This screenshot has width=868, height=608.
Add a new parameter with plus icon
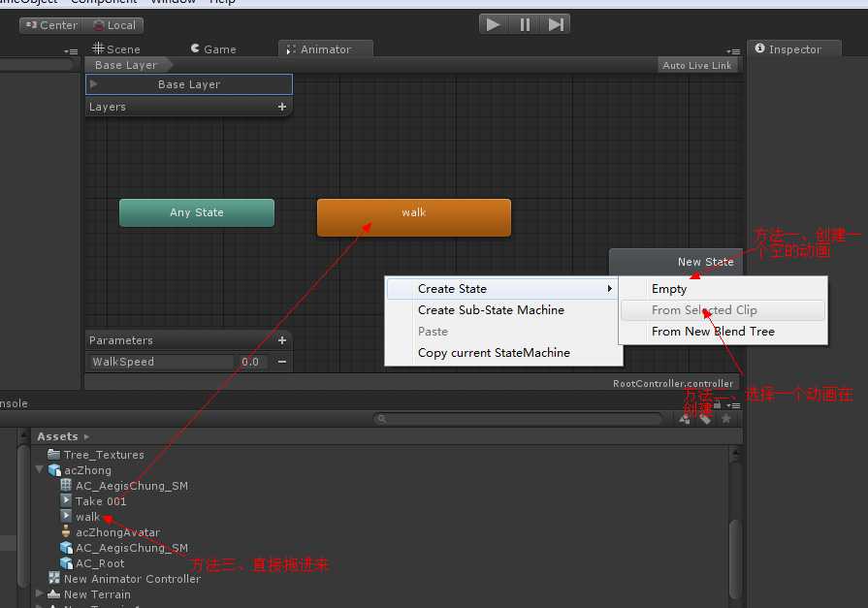click(282, 340)
